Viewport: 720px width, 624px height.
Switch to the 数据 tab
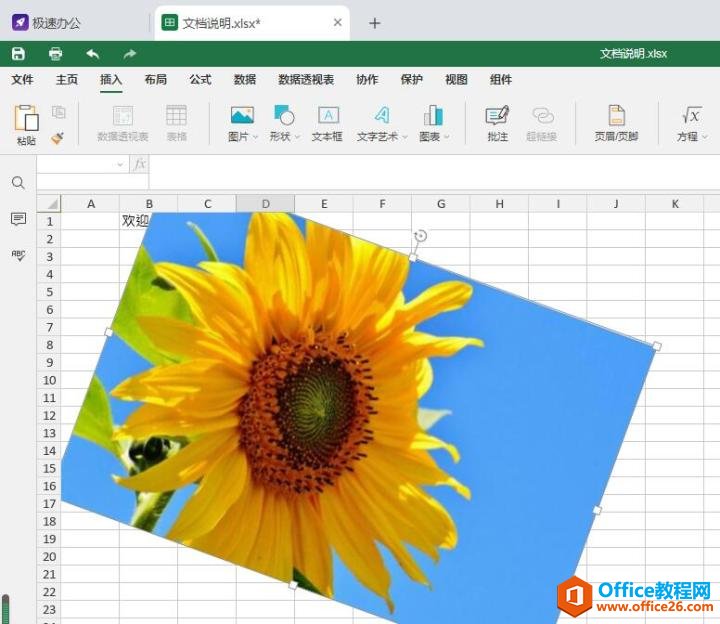point(245,79)
